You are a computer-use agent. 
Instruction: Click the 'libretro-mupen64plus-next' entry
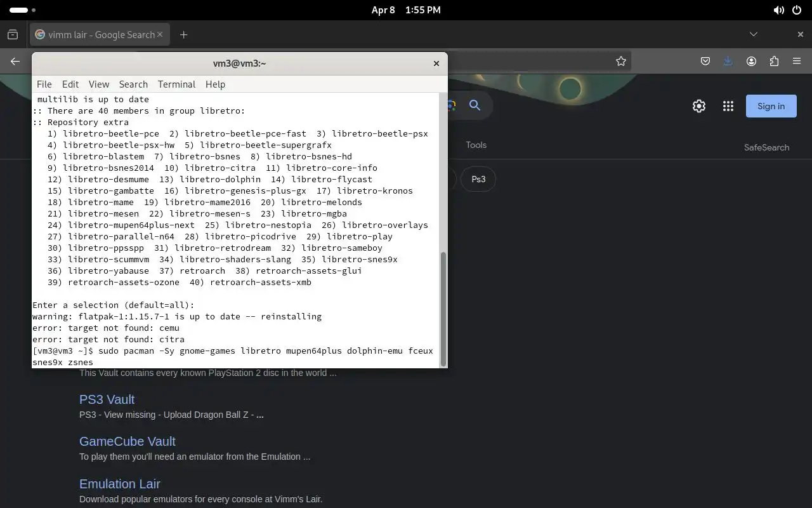click(131, 225)
